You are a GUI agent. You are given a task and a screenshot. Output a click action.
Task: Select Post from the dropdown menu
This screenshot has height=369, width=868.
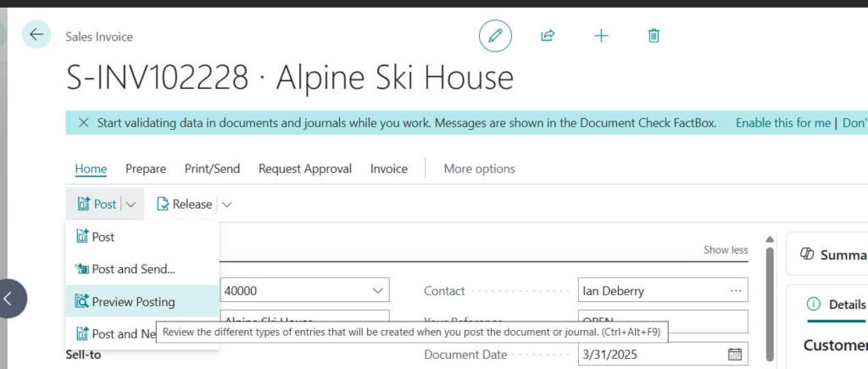coord(142,238)
